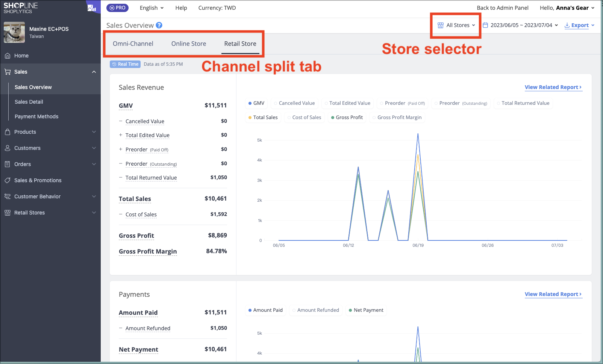This screenshot has width=603, height=364.
Task: Toggle the Gross Profit Margin chart legend
Action: [397, 117]
